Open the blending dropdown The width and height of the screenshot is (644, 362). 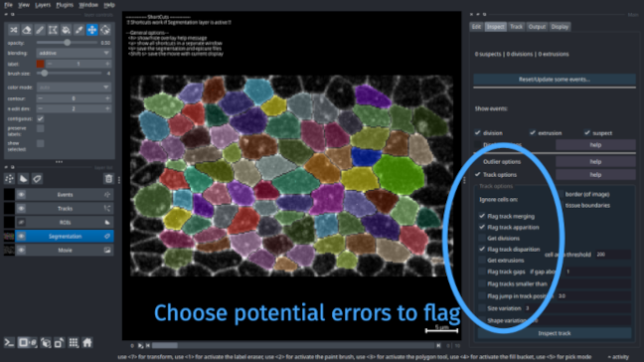point(74,53)
